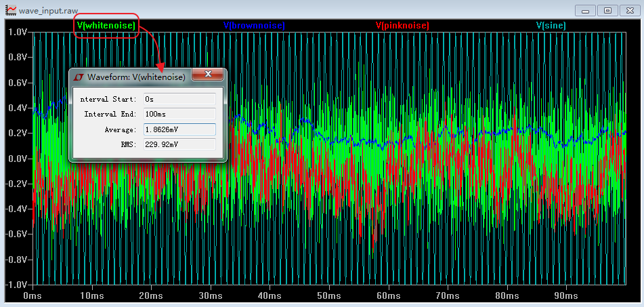Click the 0ms label on time axis
644x307 pixels.
[33, 296]
